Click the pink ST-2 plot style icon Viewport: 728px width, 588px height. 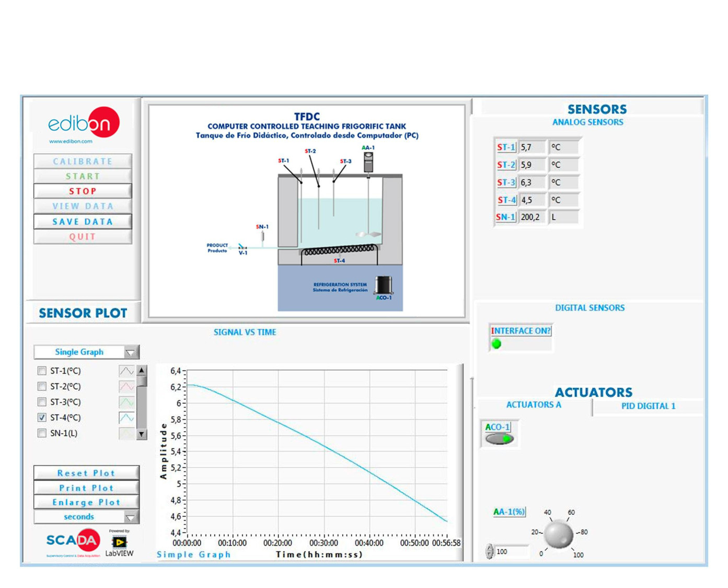click(126, 387)
